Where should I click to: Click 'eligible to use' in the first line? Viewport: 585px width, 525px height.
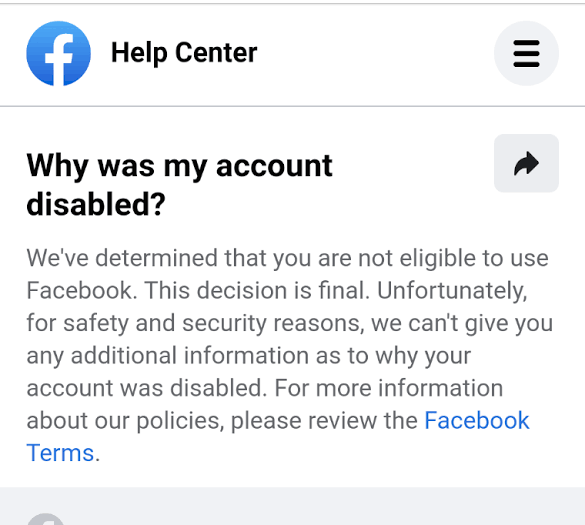[474, 258]
